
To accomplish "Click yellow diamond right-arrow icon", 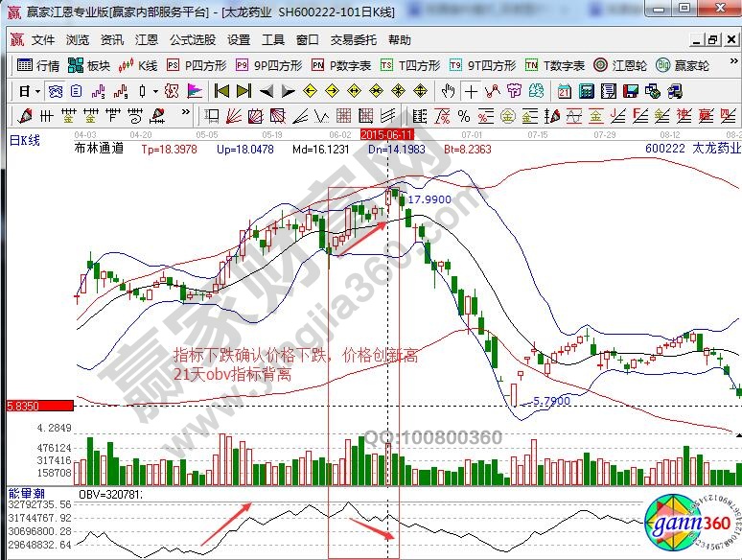I will [x=333, y=91].
